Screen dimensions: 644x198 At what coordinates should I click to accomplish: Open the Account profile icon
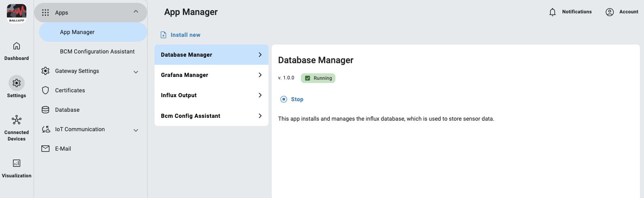[610, 12]
